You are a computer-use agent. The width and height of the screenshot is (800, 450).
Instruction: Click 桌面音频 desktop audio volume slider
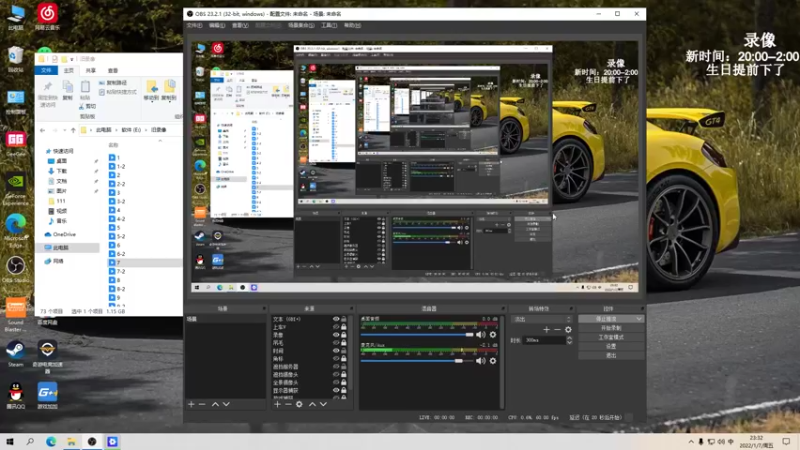tap(416, 335)
